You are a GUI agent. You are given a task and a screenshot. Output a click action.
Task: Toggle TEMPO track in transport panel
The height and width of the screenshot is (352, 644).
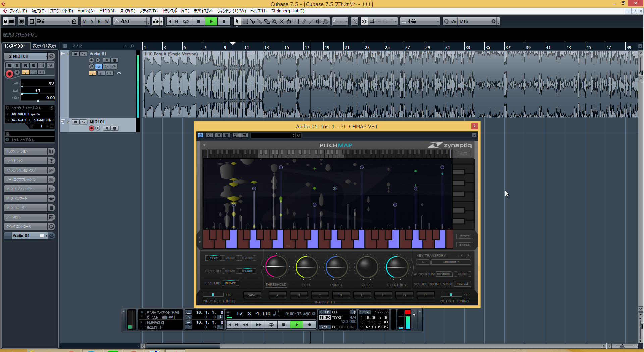[325, 318]
